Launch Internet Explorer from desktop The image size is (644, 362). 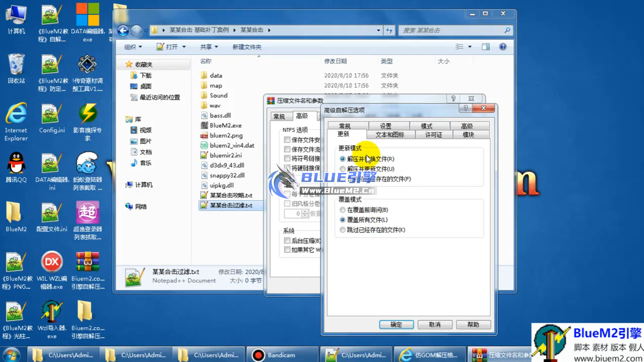(x=16, y=121)
